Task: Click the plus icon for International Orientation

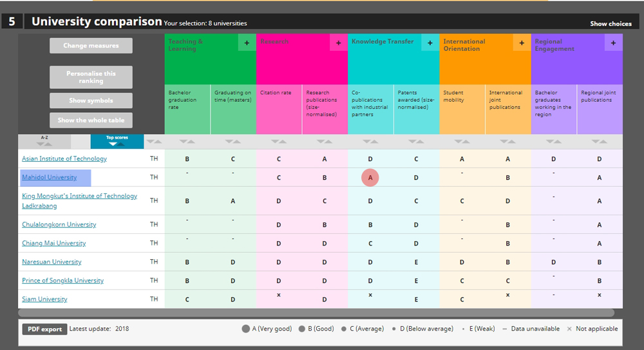Action: pyautogui.click(x=522, y=43)
